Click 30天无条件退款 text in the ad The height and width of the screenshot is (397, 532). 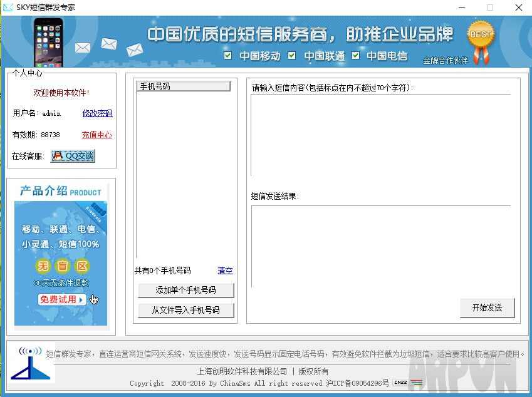[61, 283]
